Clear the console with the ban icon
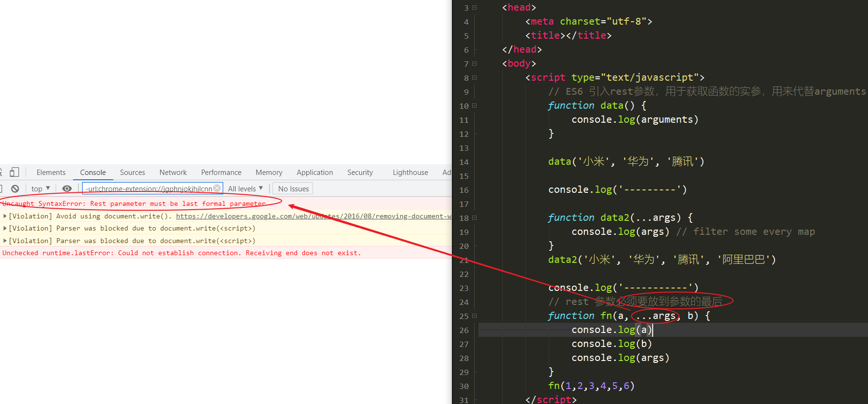Viewport: 868px width, 404px height. [x=15, y=188]
